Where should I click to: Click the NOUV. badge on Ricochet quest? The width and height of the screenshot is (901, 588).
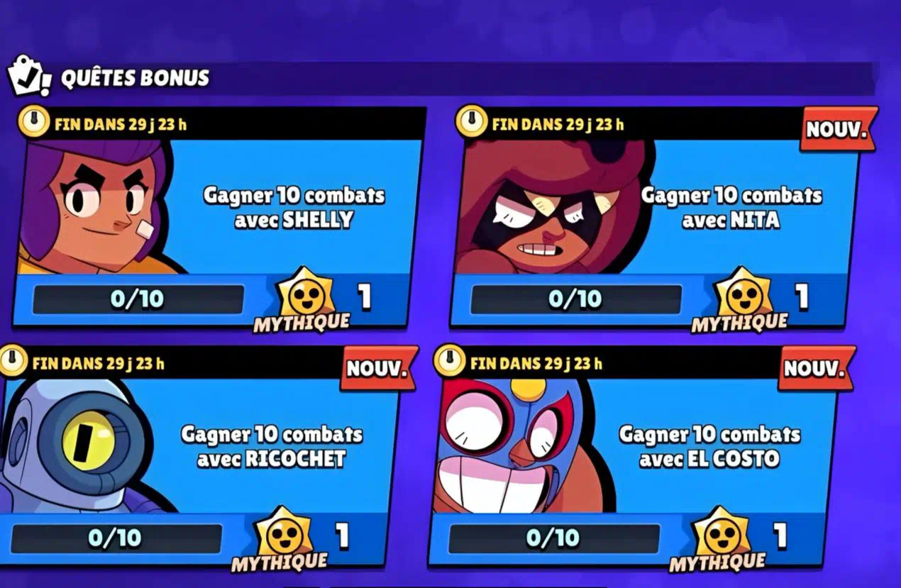tap(378, 368)
